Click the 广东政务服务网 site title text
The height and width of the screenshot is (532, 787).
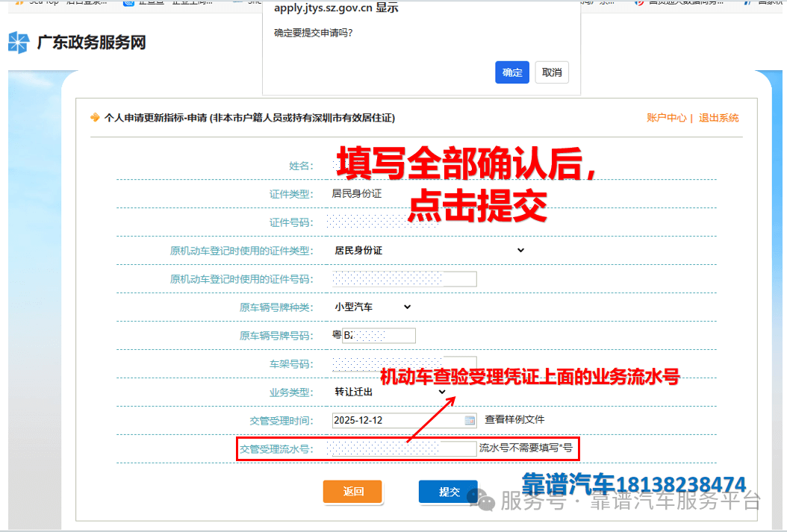tap(91, 43)
